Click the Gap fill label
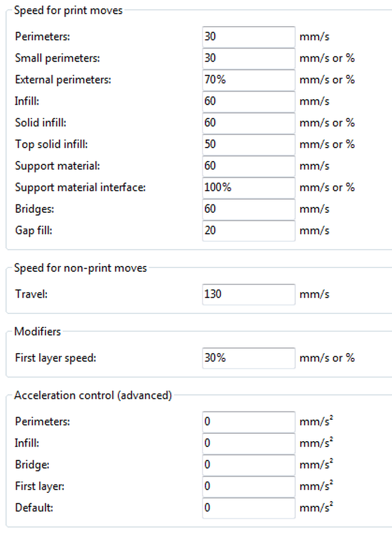 click(34, 230)
